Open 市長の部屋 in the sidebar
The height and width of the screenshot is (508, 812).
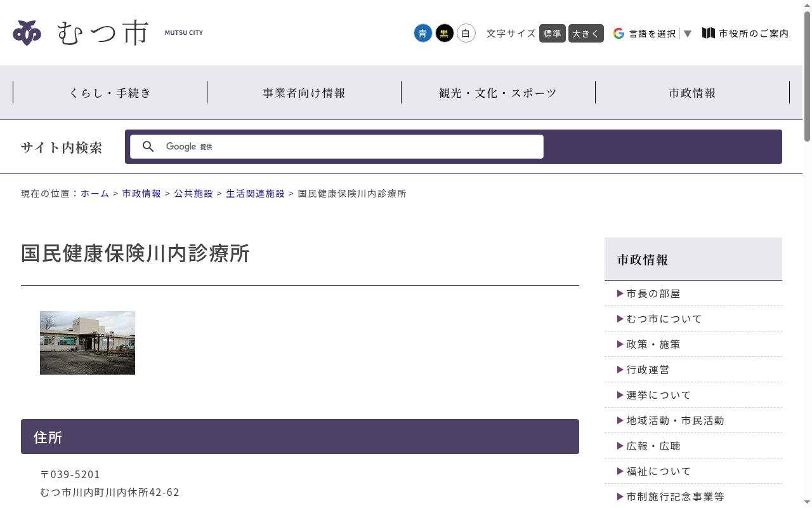(653, 293)
